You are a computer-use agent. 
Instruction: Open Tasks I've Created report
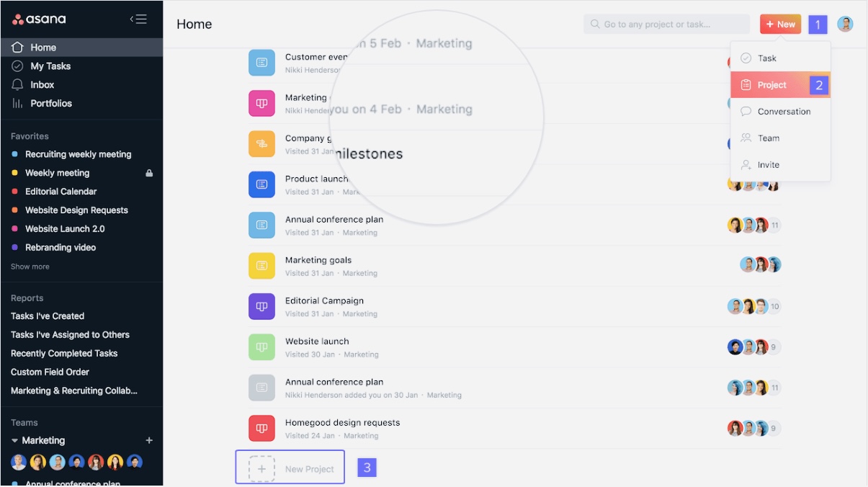tap(48, 316)
